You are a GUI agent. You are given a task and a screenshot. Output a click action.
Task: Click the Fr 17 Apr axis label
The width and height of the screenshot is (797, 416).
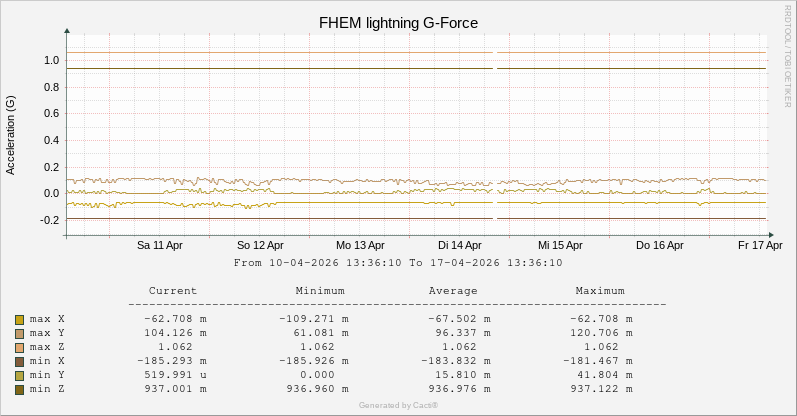coord(760,245)
